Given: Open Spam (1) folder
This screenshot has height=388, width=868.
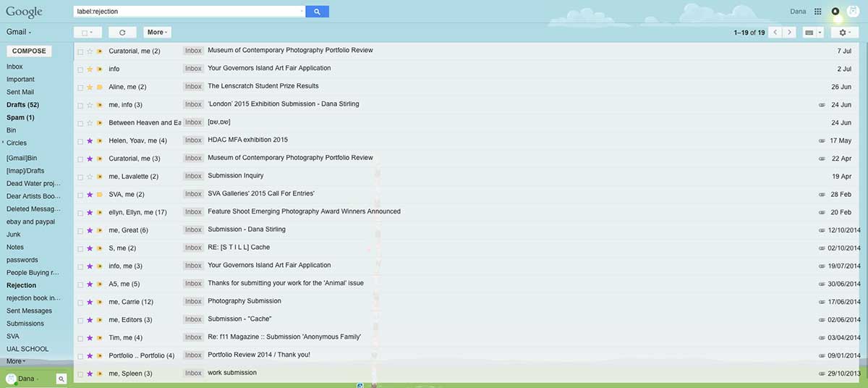Looking at the screenshot, I should click(x=20, y=117).
